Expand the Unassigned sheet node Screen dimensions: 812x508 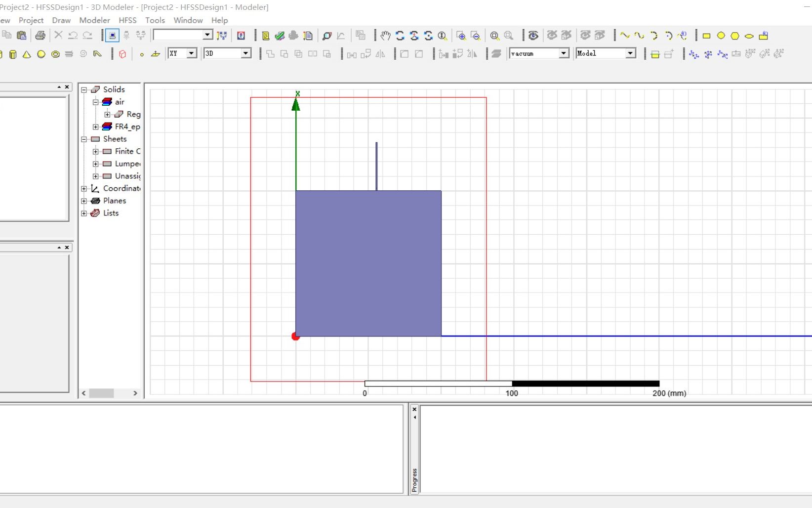click(96, 176)
